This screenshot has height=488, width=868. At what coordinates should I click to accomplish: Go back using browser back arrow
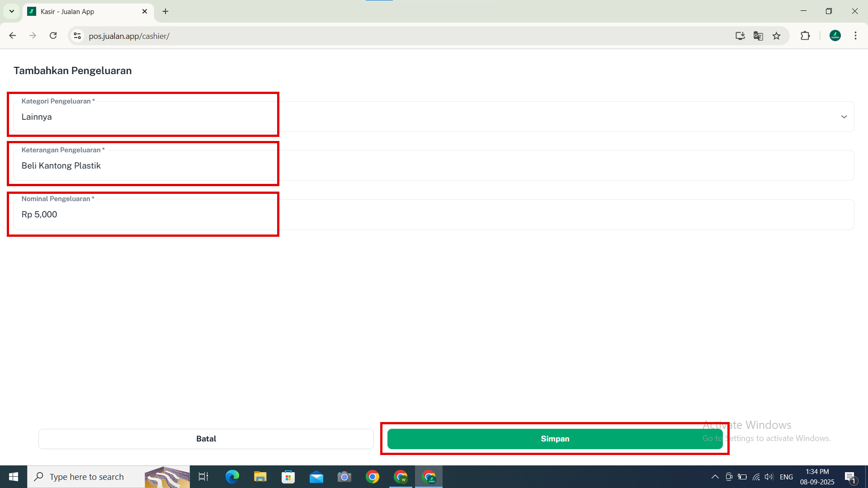13,36
